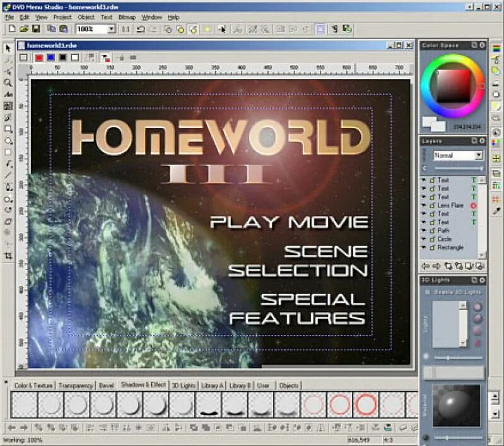Switch to the Library A tab
Image resolution: width=504 pixels, height=446 pixels.
[212, 385]
